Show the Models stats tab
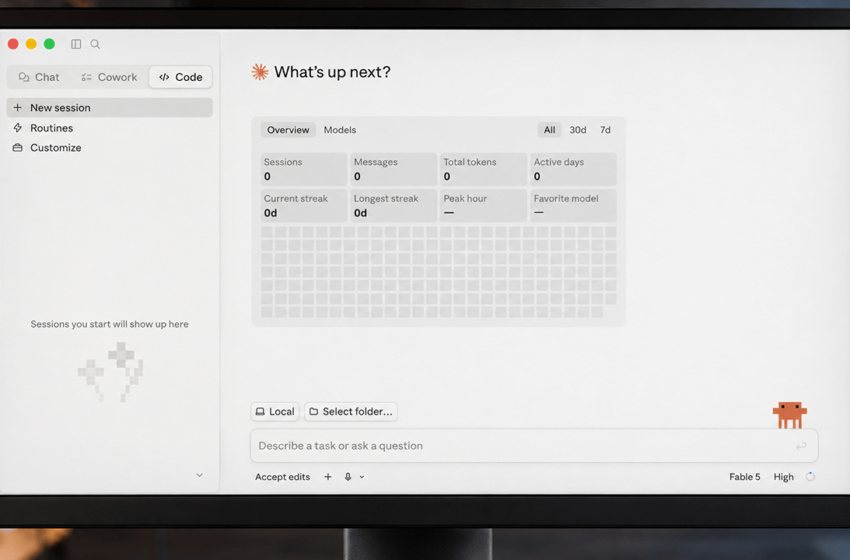The width and height of the screenshot is (850, 560). point(340,130)
